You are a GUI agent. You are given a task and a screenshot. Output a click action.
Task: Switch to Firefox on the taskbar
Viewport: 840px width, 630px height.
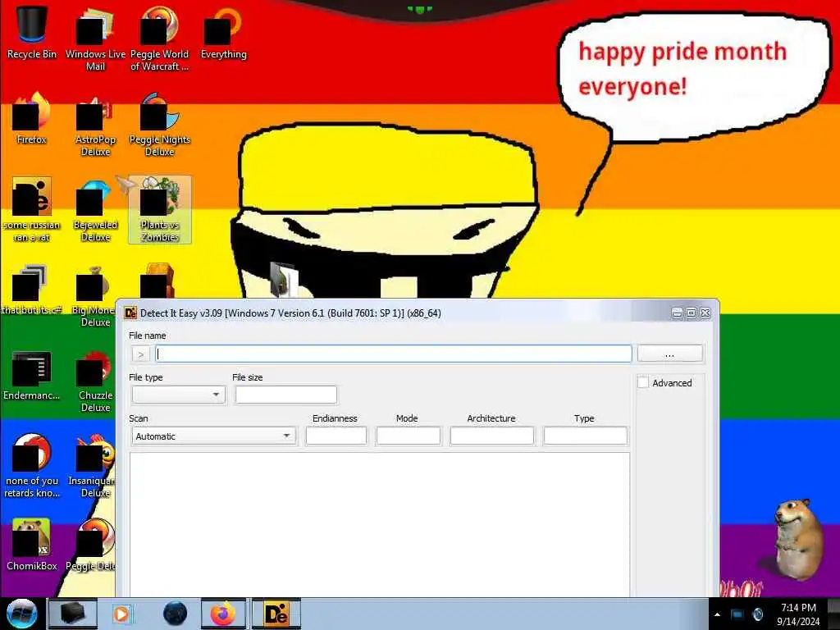click(x=223, y=614)
